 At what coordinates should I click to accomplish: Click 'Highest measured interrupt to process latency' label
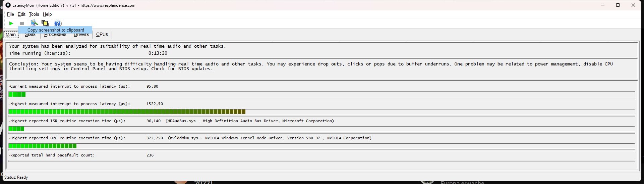click(x=69, y=104)
